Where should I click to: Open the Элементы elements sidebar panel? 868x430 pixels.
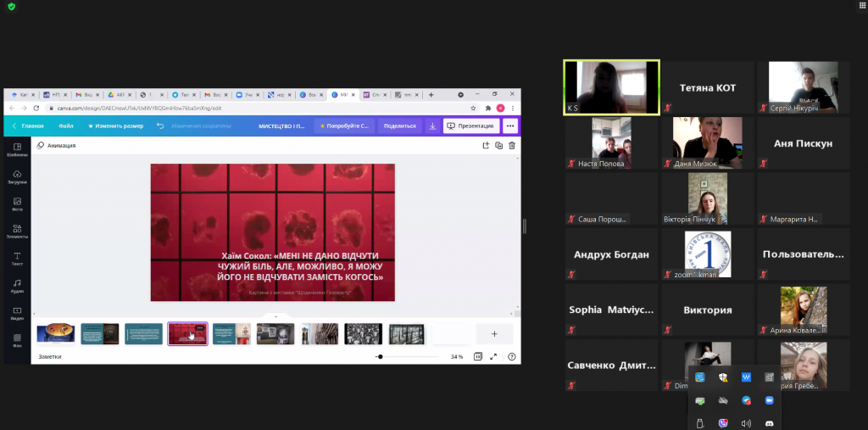pyautogui.click(x=17, y=232)
